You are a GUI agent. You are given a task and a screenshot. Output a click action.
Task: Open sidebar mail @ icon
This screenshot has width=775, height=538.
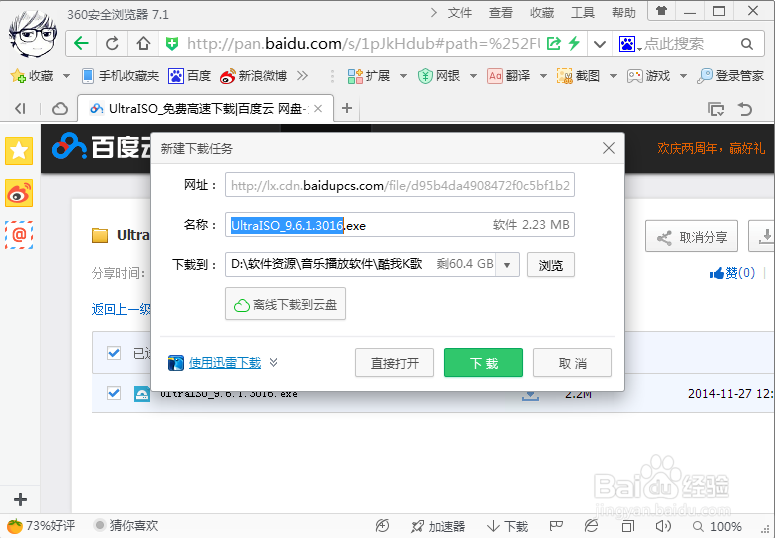click(19, 235)
